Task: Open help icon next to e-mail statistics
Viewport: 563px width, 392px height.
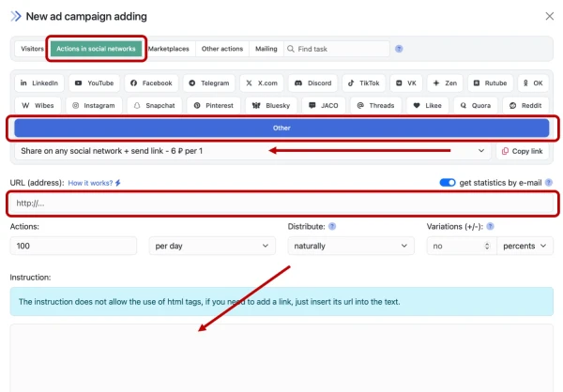Action: pyautogui.click(x=549, y=183)
